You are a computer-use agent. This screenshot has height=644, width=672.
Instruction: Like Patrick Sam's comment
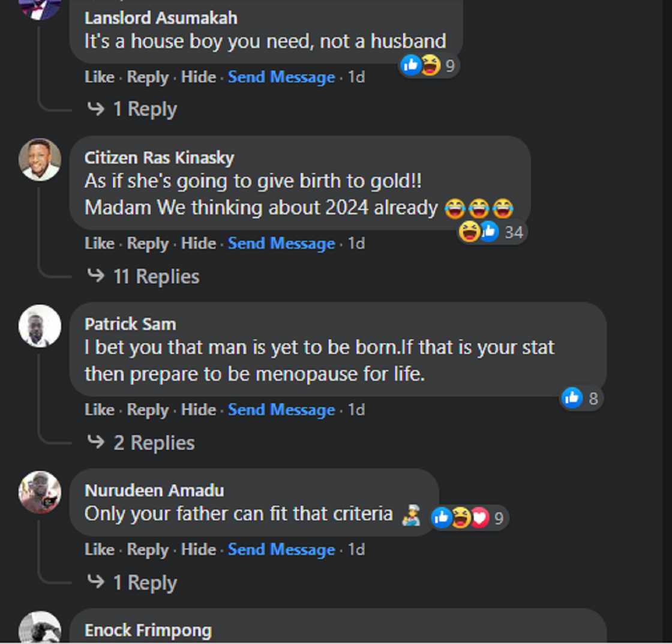pos(99,410)
